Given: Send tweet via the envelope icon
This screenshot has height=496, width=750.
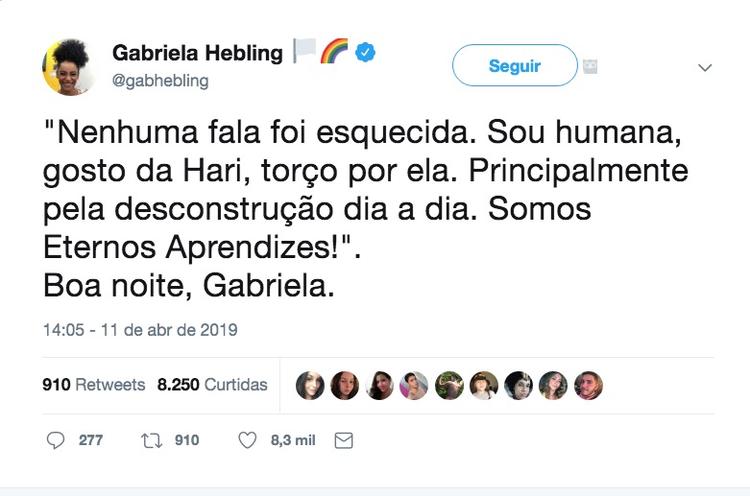Looking at the screenshot, I should coord(343,440).
